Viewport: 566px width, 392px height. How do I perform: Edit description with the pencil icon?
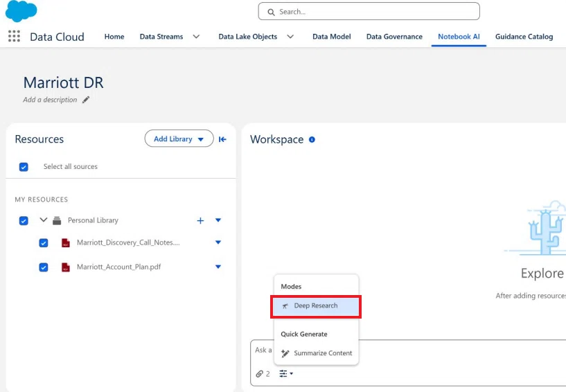click(x=85, y=100)
